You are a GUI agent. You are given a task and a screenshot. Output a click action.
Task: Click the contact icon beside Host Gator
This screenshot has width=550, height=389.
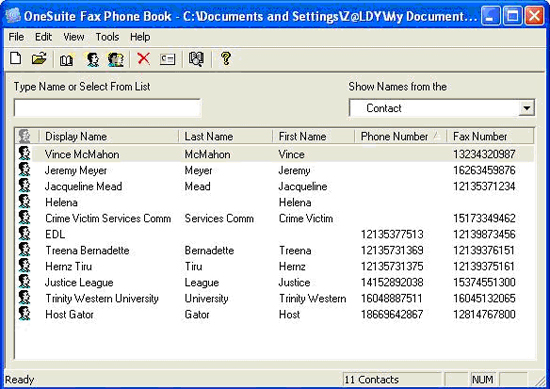click(x=24, y=314)
